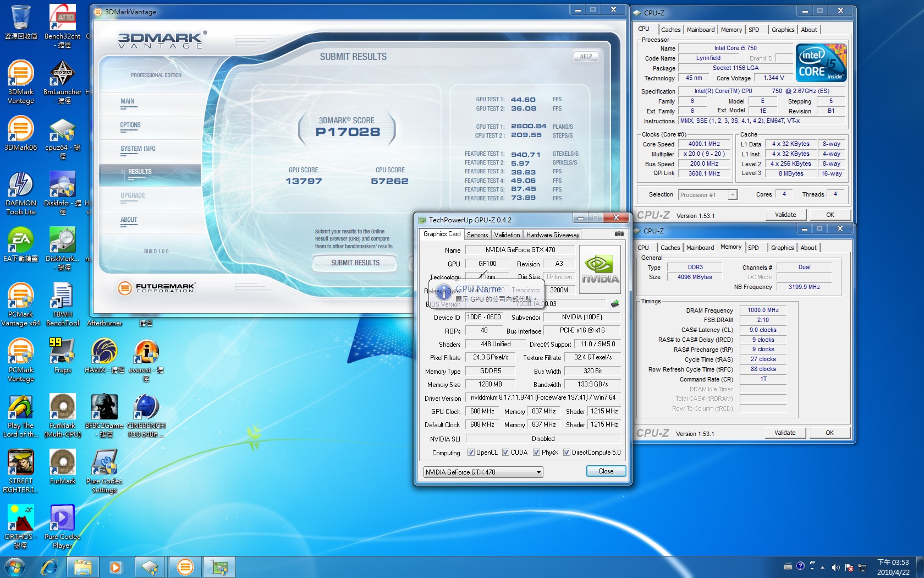924x578 pixels.
Task: Open the BmLauncher Batman shortcut icon
Action: pyautogui.click(x=63, y=81)
